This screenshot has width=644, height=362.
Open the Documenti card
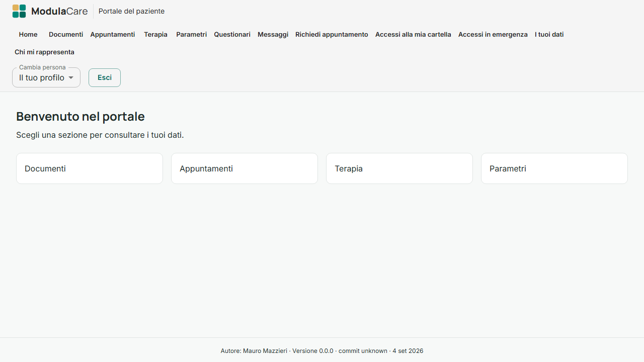pos(90,168)
